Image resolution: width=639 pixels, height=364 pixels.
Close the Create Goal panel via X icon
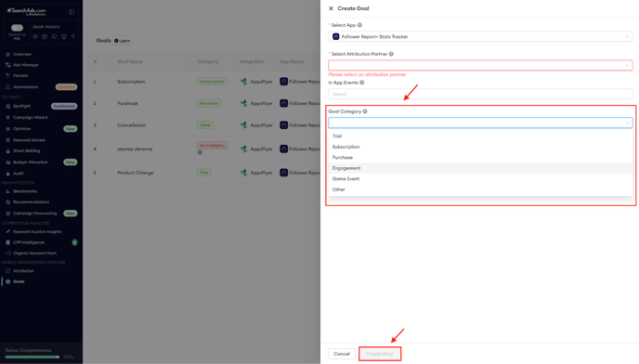click(331, 8)
